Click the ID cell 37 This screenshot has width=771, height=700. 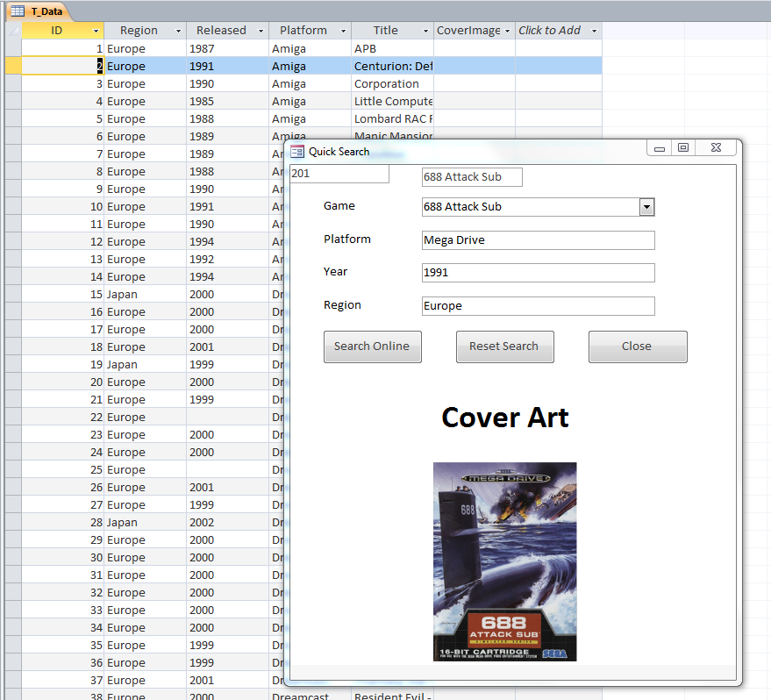pos(63,681)
